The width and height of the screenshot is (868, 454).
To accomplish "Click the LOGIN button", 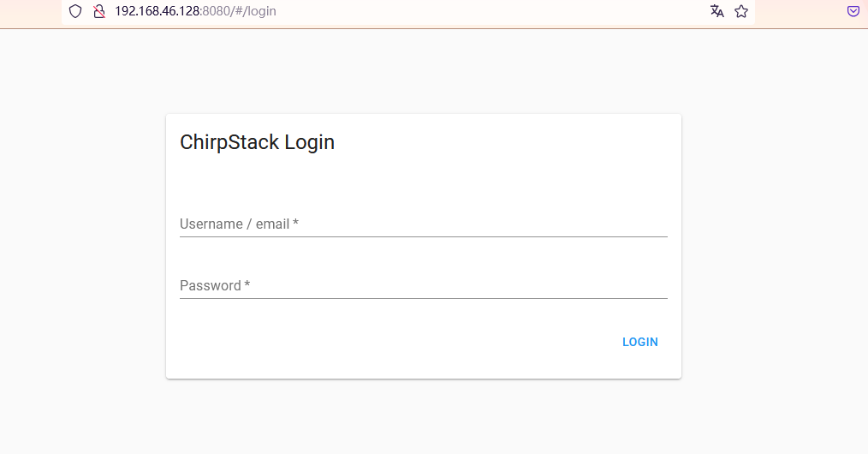I will point(640,342).
